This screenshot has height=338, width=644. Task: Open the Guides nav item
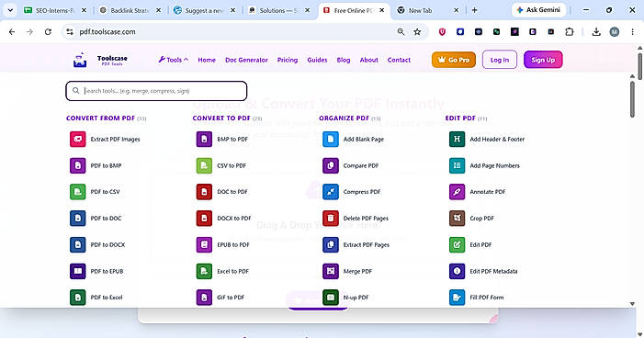click(x=317, y=60)
